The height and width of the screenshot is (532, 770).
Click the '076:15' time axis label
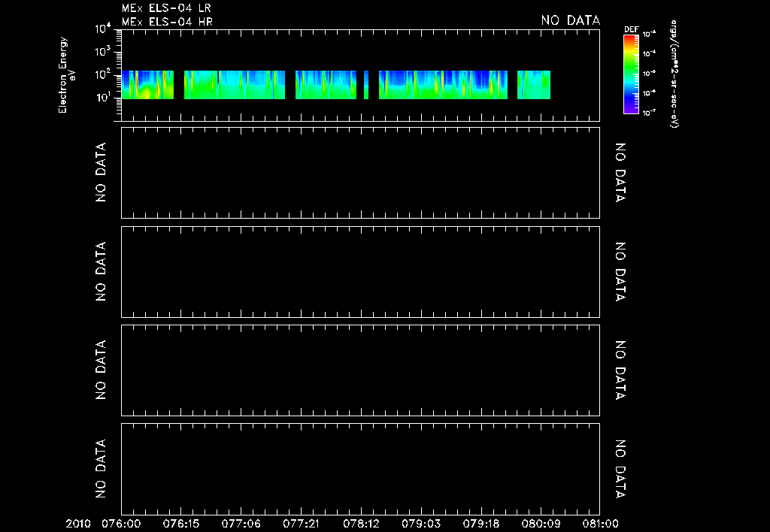coord(181,524)
